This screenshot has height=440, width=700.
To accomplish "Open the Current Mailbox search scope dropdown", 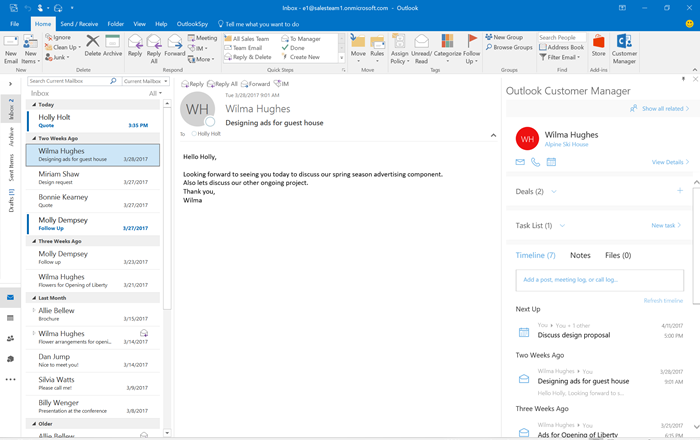I will point(146,81).
